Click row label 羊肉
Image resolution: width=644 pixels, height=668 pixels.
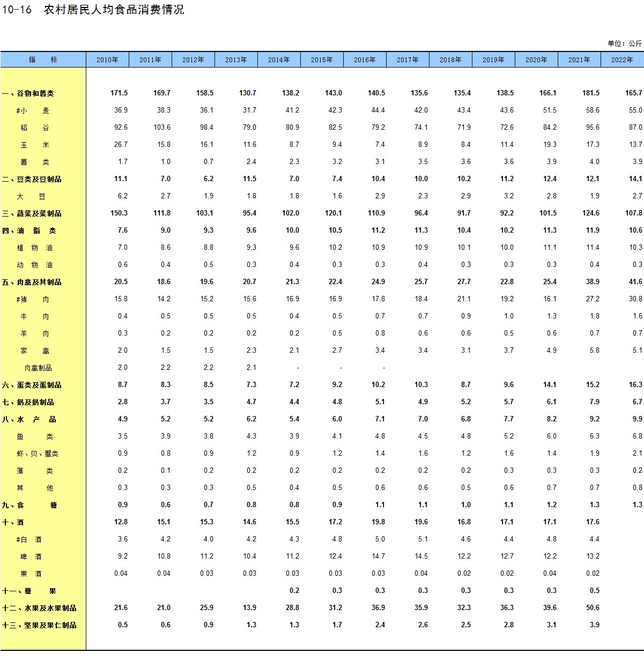(35, 333)
